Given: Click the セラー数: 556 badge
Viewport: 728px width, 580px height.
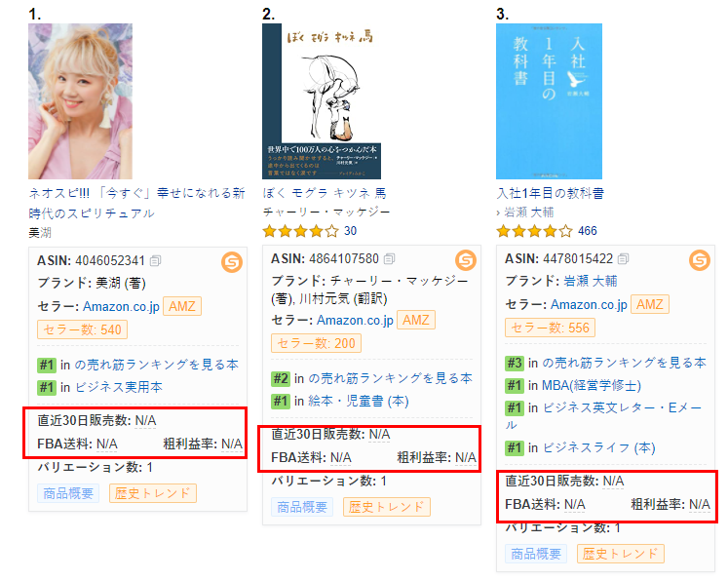Looking at the screenshot, I should click(x=551, y=328).
